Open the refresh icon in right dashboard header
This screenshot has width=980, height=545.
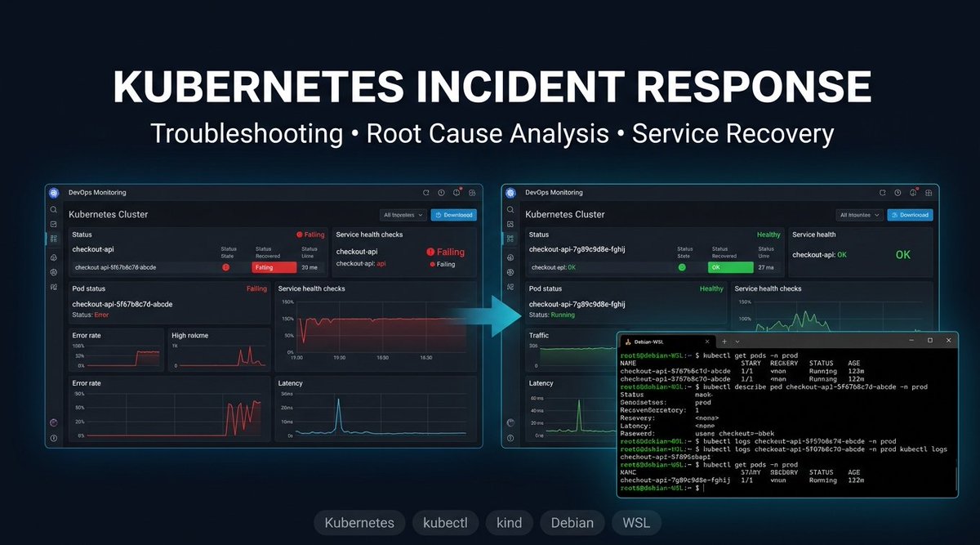point(883,193)
